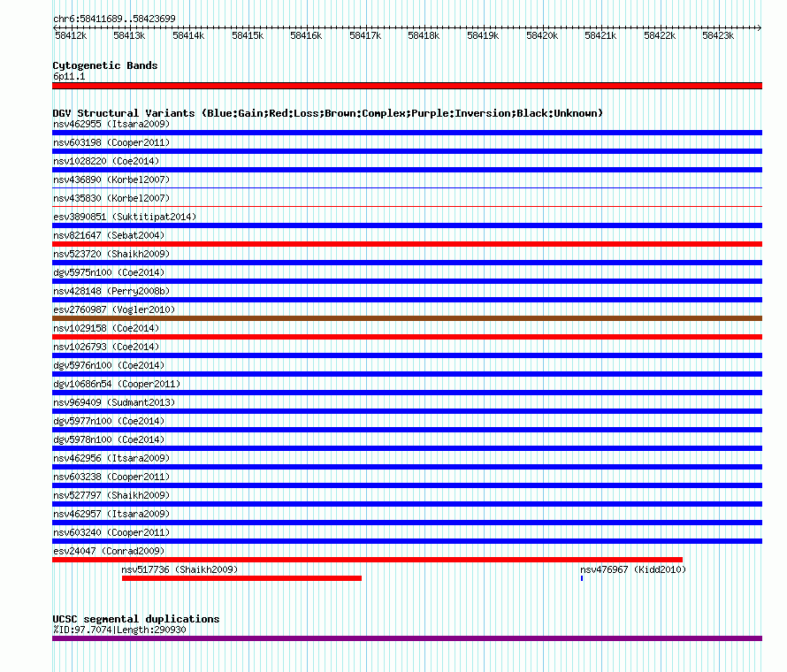Click the dgv5978n100 (Coe2014) label
The image size is (787, 672).
tap(109, 439)
